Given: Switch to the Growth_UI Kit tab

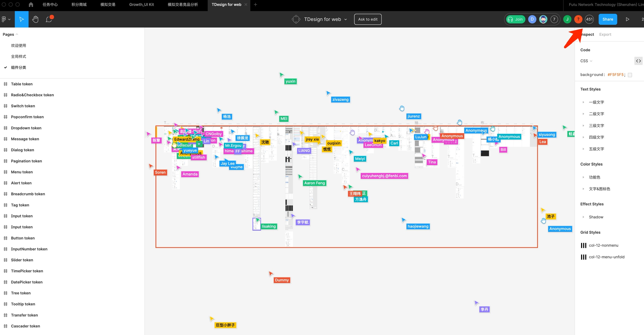Looking at the screenshot, I should [x=142, y=4].
